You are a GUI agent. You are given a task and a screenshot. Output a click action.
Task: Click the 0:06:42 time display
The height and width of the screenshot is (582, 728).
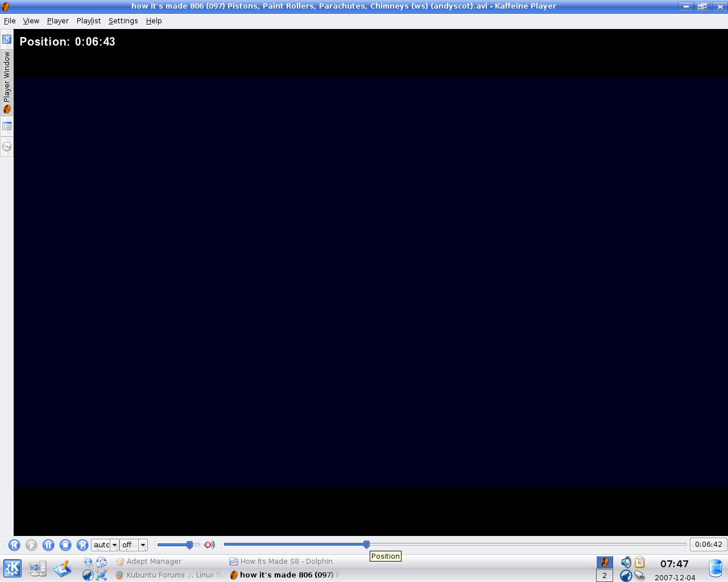pyautogui.click(x=708, y=544)
